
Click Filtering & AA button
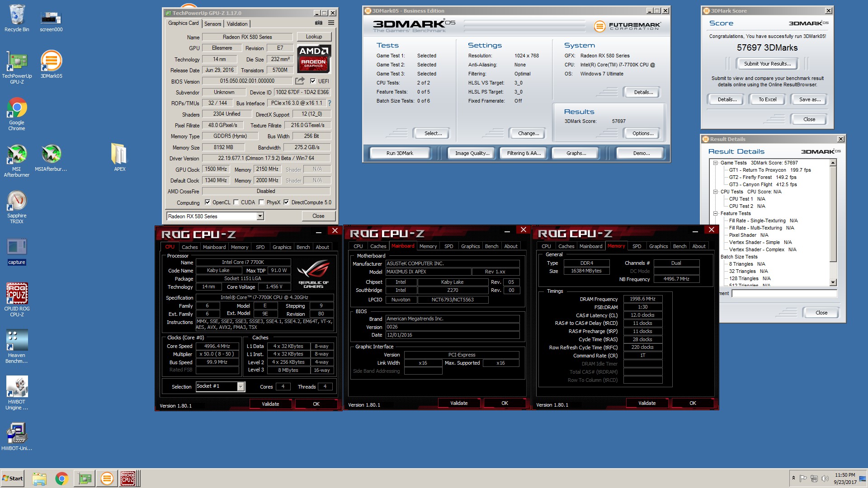pyautogui.click(x=524, y=153)
